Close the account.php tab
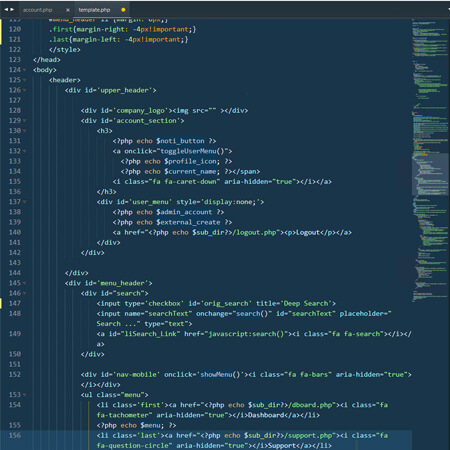This screenshot has height=450, width=450. coord(68,10)
